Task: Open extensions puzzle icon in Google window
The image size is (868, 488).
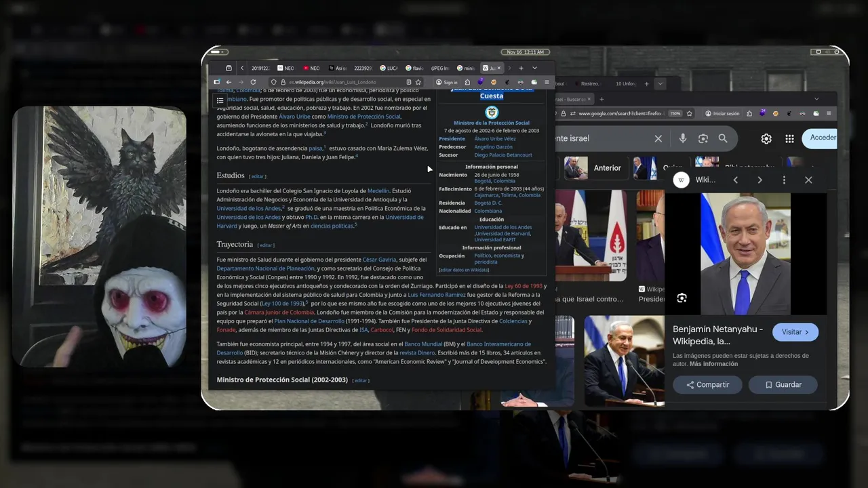Action: [x=749, y=114]
